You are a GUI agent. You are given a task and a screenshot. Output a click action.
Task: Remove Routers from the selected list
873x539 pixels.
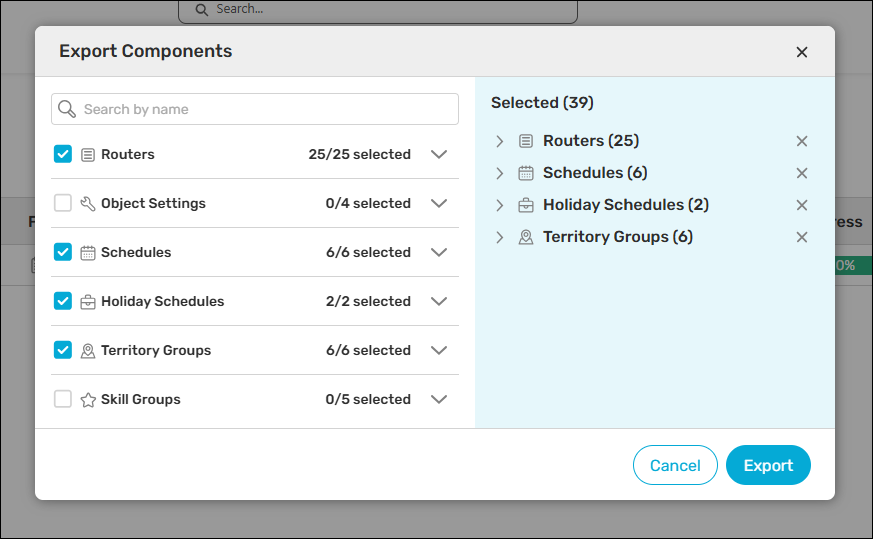coord(801,141)
